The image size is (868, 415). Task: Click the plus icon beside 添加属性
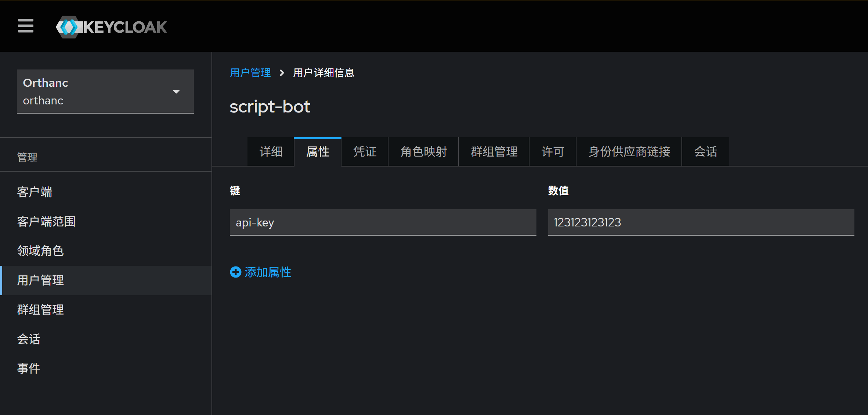pos(235,272)
